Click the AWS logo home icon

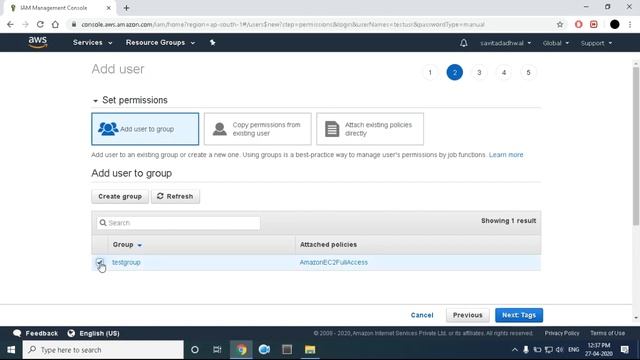[x=38, y=42]
